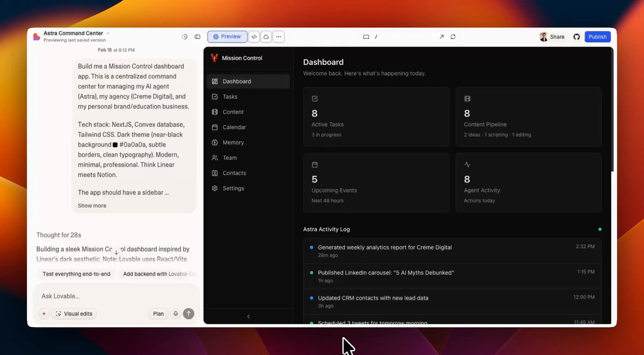This screenshot has width=644, height=355.
Task: Open the Upcoming Events card label
Action: coord(334,190)
